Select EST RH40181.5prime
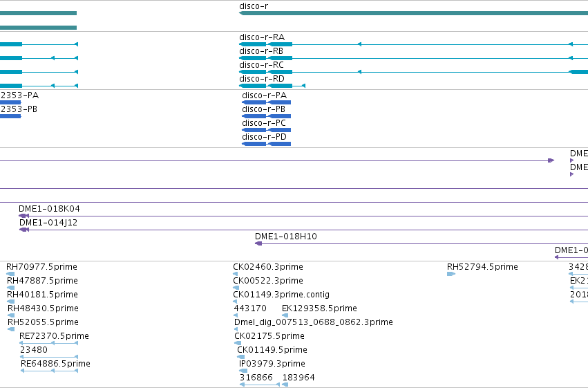 pyautogui.click(x=42, y=295)
